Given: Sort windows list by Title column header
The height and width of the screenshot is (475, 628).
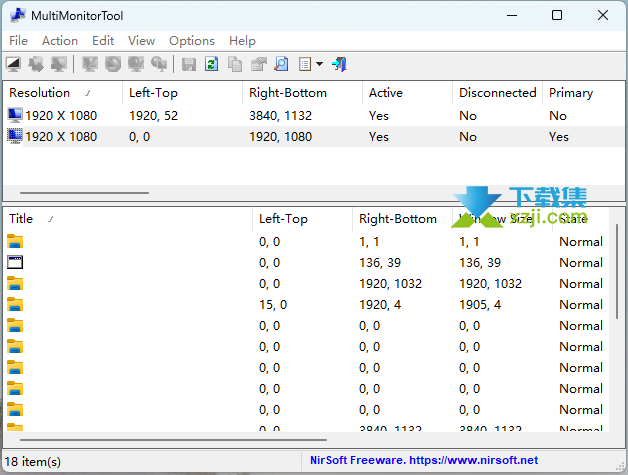Looking at the screenshot, I should point(128,219).
